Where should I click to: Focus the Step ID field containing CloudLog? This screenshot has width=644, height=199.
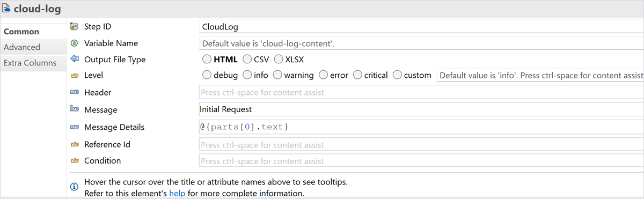click(421, 26)
